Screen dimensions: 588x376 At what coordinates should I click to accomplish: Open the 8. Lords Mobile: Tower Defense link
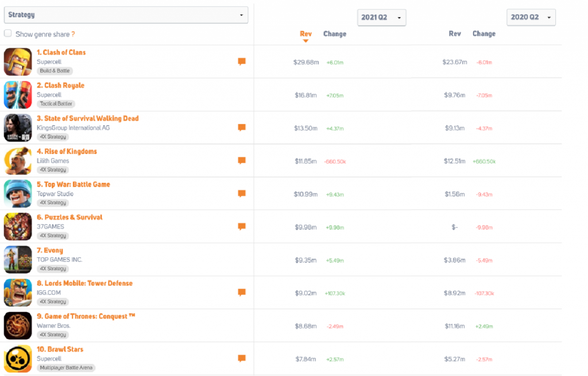[85, 283]
